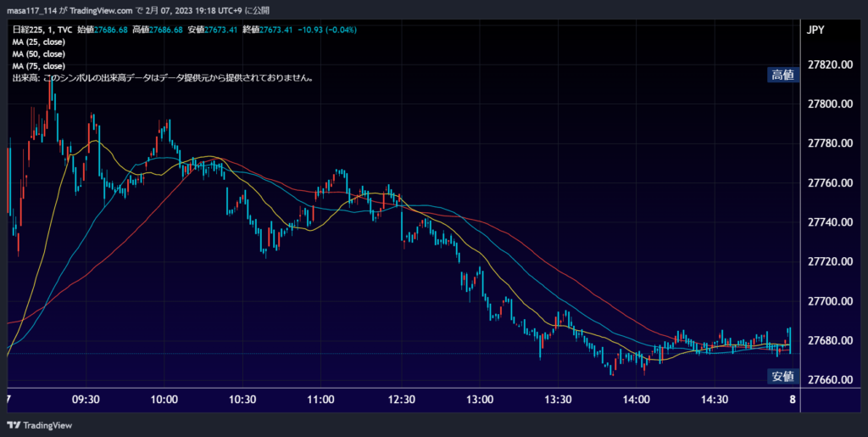This screenshot has height=437, width=868.
Task: Click the username masa117_114 in the header
Action: click(x=30, y=10)
